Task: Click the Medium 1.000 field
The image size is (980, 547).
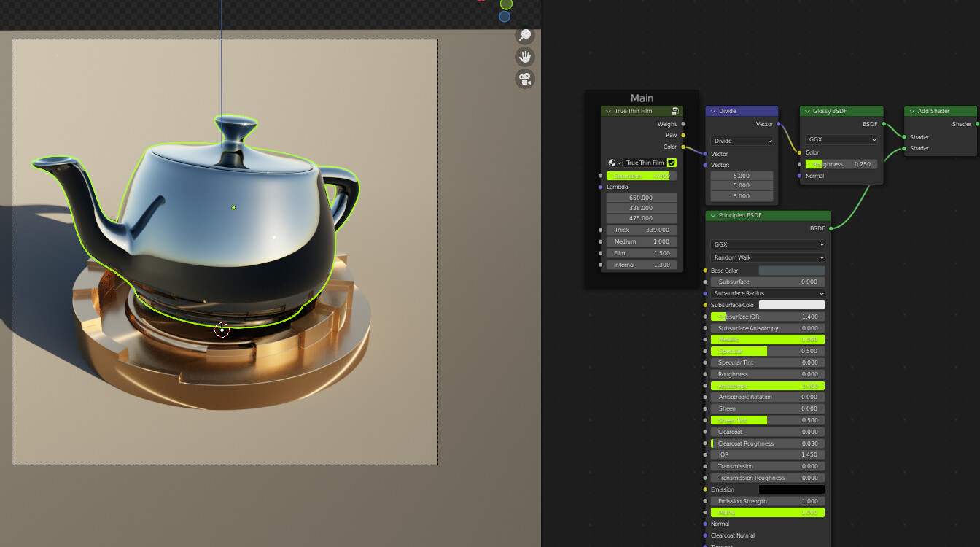Action: tap(641, 241)
